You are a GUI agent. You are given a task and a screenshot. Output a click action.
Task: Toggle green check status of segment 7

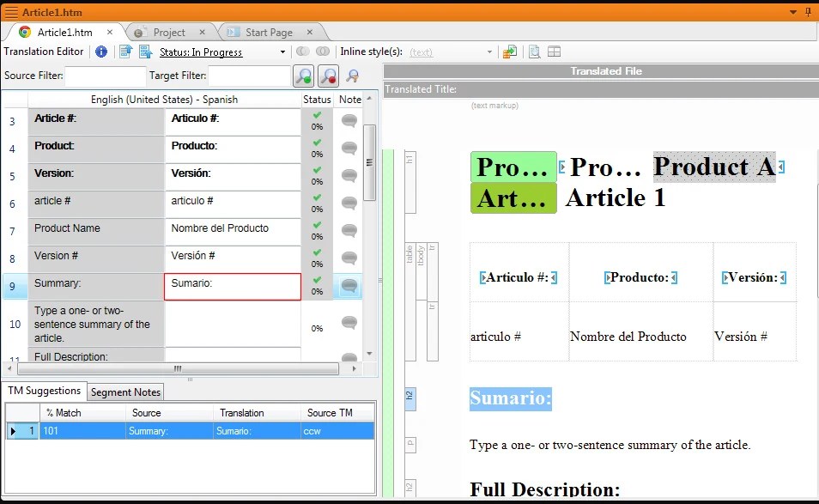click(317, 225)
